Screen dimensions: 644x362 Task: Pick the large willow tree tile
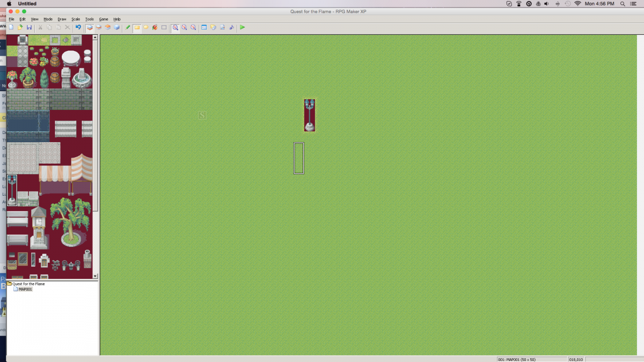[x=71, y=221]
